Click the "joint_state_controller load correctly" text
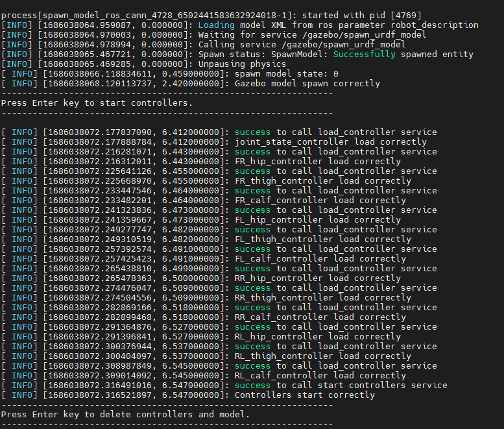Image resolution: width=504 pixels, height=429 pixels. point(330,141)
